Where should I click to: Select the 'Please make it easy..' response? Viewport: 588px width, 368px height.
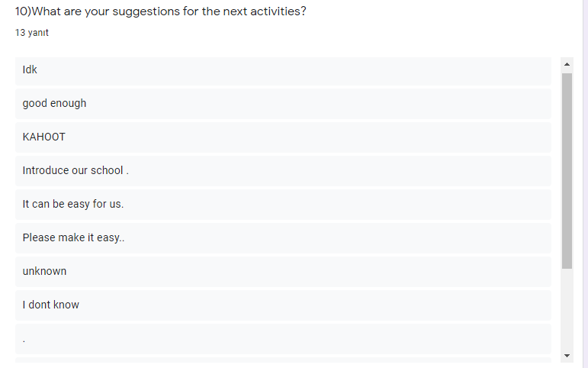tap(73, 237)
